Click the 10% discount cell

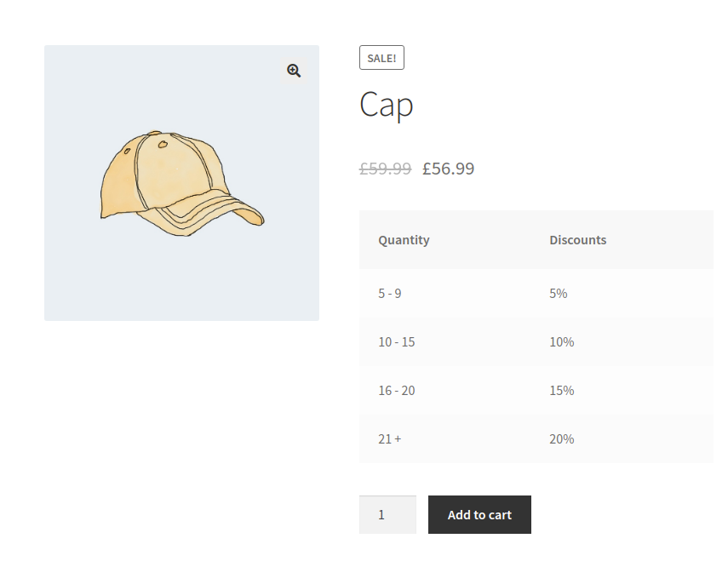tap(562, 342)
